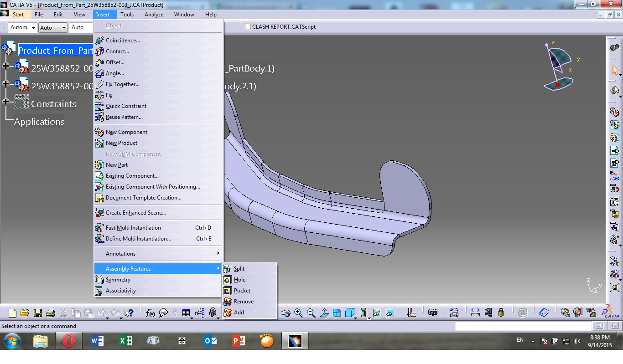Screen dimensions: 623x364
Task: Open Word from the Windows taskbar
Action: point(97,341)
